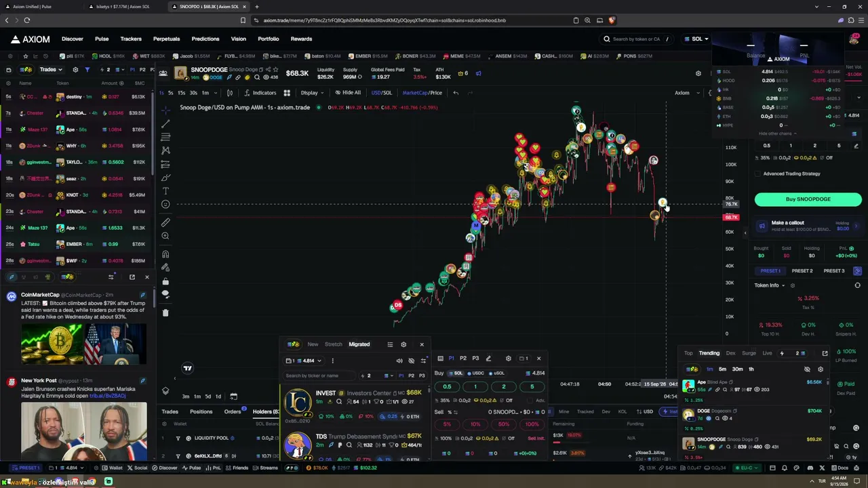
Task: Pick the text annotation tool
Action: (165, 191)
